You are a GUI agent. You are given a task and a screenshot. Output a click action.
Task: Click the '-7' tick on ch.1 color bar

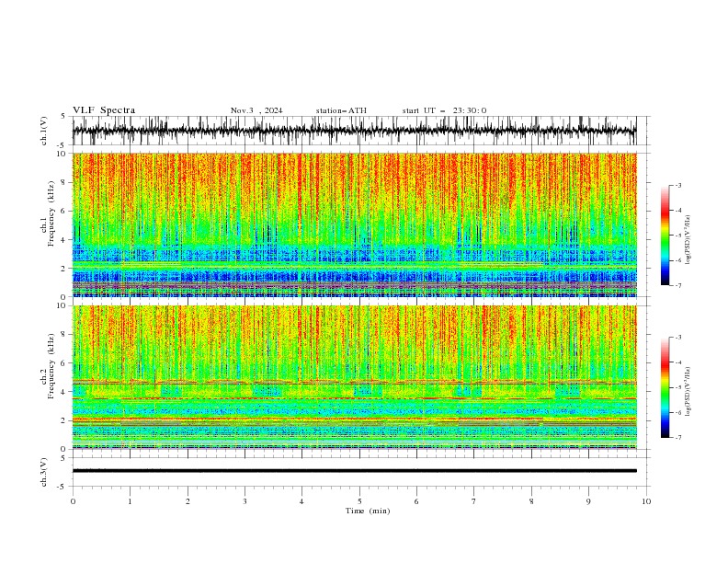point(677,285)
